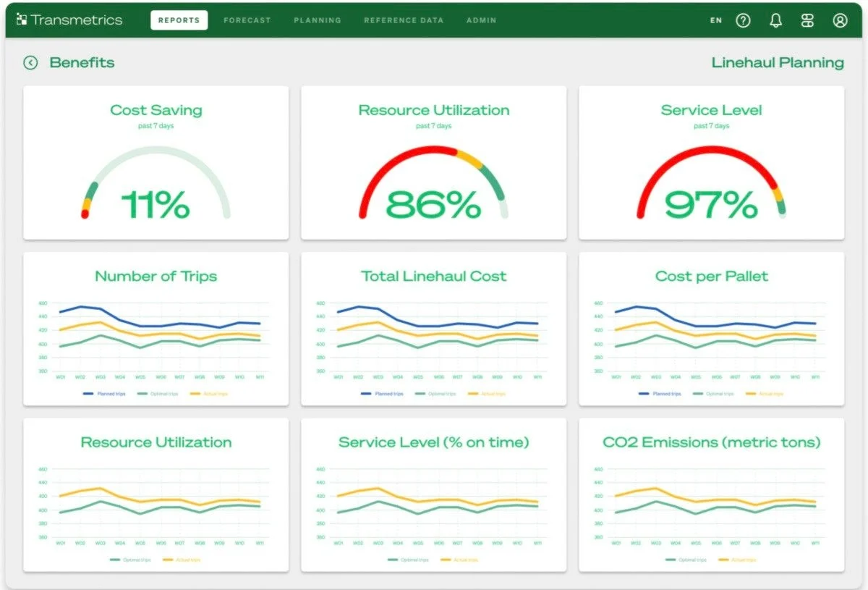The height and width of the screenshot is (590, 868).
Task: Select the CO2 Emissions chart
Action: (x=712, y=495)
